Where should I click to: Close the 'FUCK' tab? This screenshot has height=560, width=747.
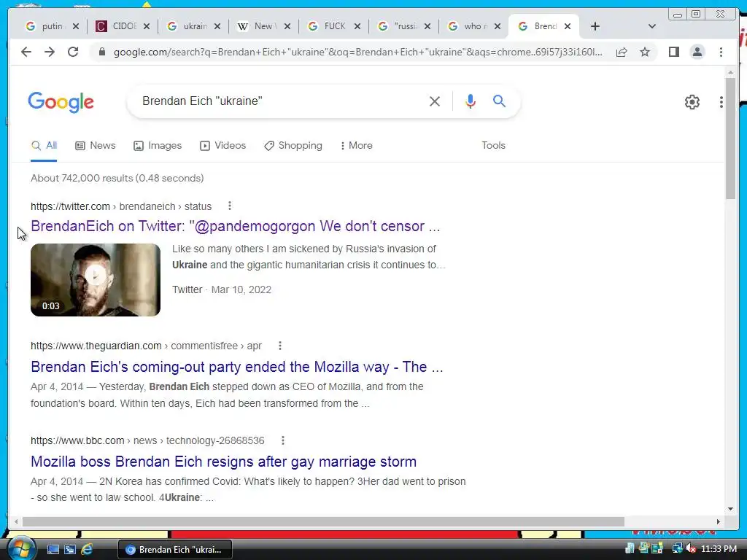point(357,26)
